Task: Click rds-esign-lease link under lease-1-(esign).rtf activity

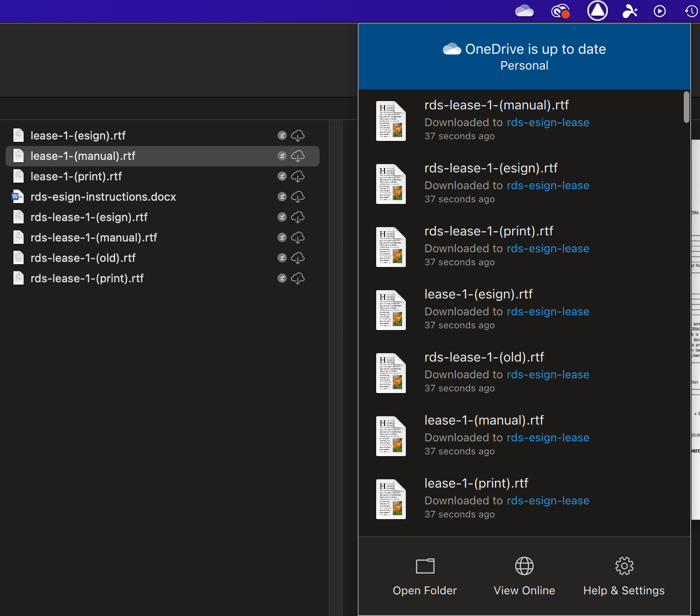Action: pos(548,311)
